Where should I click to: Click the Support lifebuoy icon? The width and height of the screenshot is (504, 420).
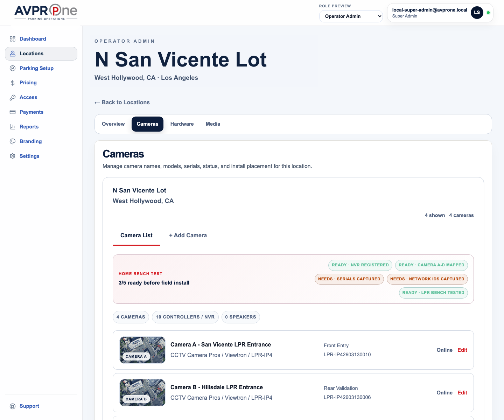13,406
